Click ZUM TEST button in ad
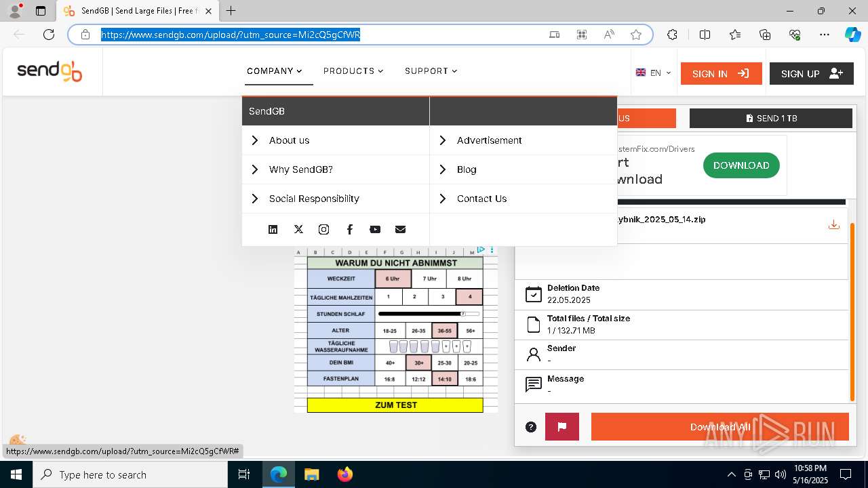The width and height of the screenshot is (868, 488). click(x=395, y=405)
